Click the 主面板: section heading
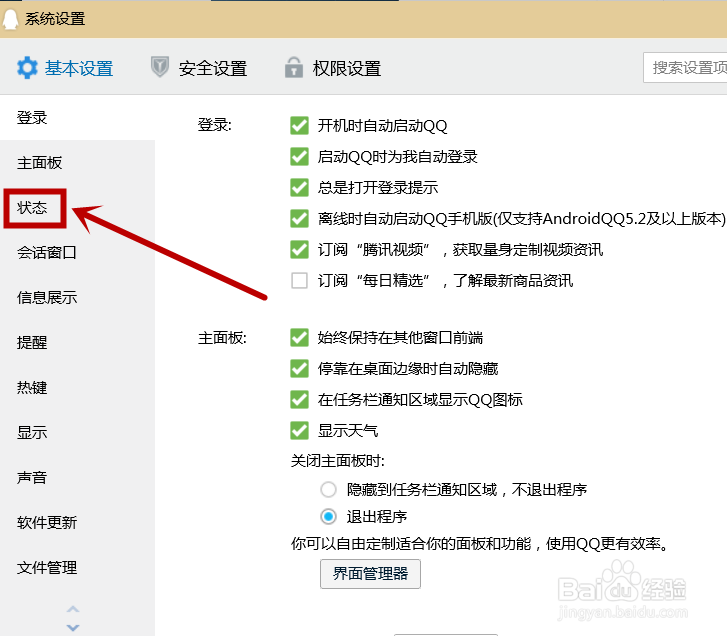The width and height of the screenshot is (727, 637). point(222,338)
